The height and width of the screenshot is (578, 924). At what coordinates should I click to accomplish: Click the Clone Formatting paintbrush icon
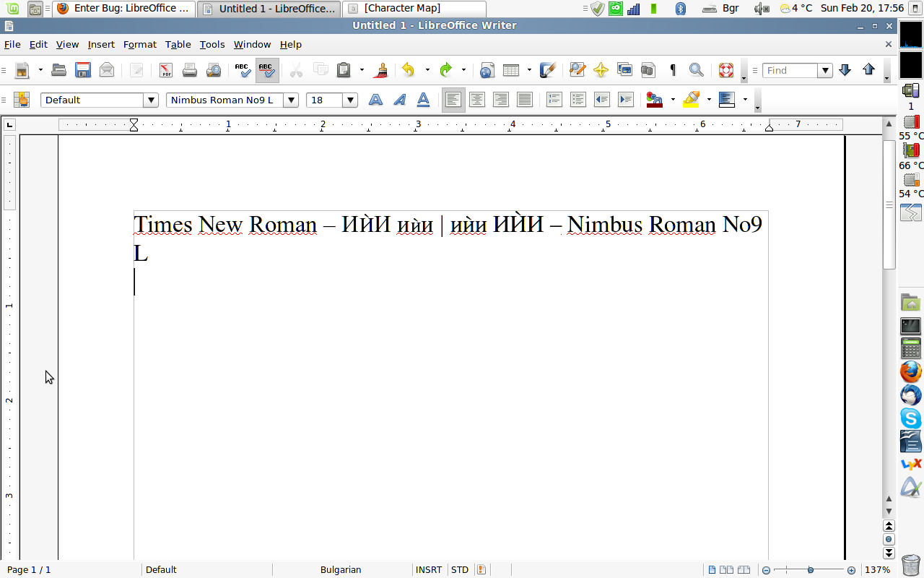(x=380, y=70)
